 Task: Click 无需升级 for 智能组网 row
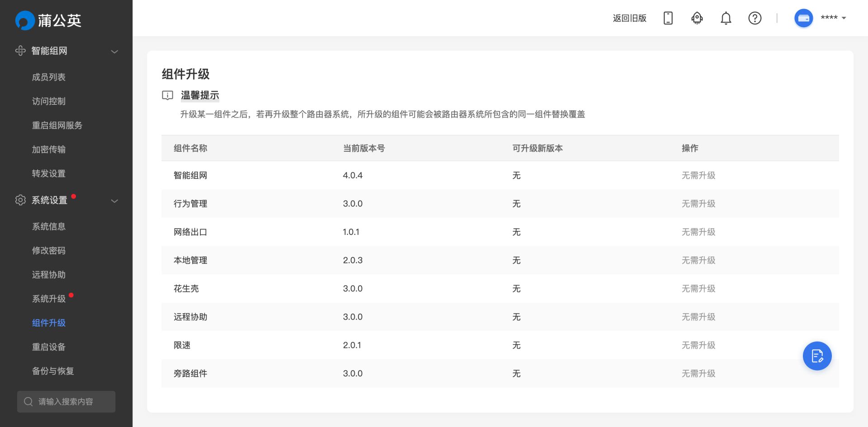698,175
